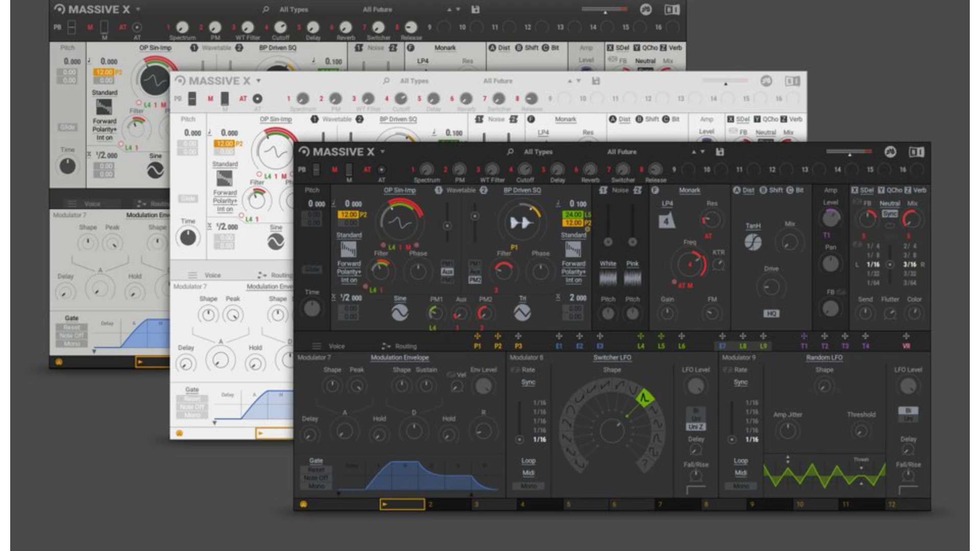Toggle the Z Verb effect in front window
Screen dimensions: 980x551
(916, 190)
